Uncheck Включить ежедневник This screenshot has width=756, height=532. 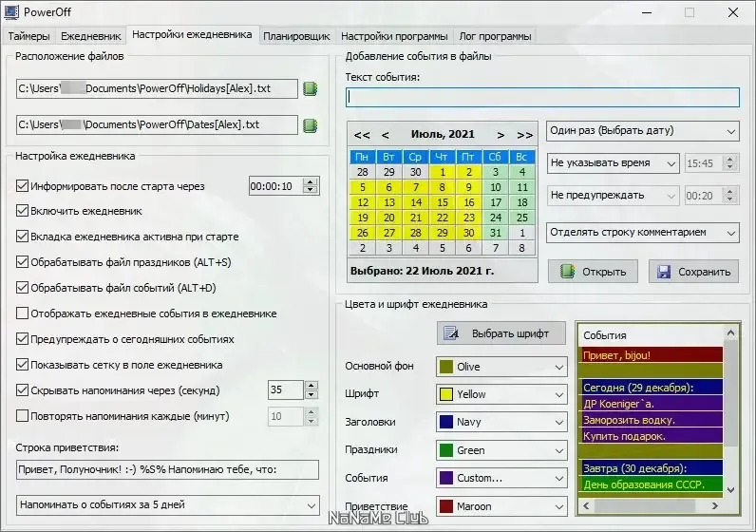click(x=22, y=211)
